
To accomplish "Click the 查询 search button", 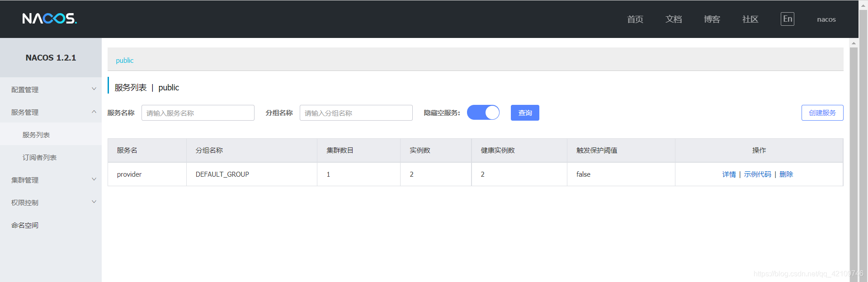I will tap(525, 113).
